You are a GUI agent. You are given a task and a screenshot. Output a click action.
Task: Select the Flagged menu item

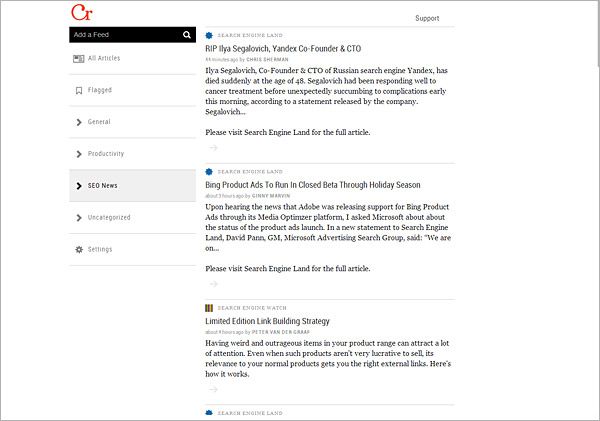(x=100, y=91)
